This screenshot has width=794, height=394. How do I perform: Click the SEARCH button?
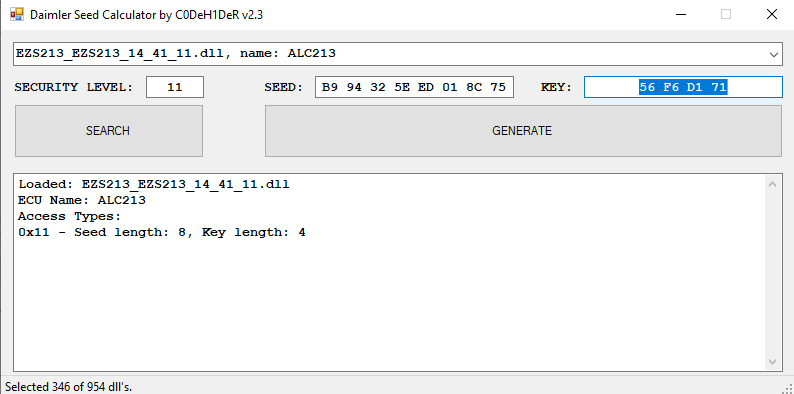tap(109, 131)
